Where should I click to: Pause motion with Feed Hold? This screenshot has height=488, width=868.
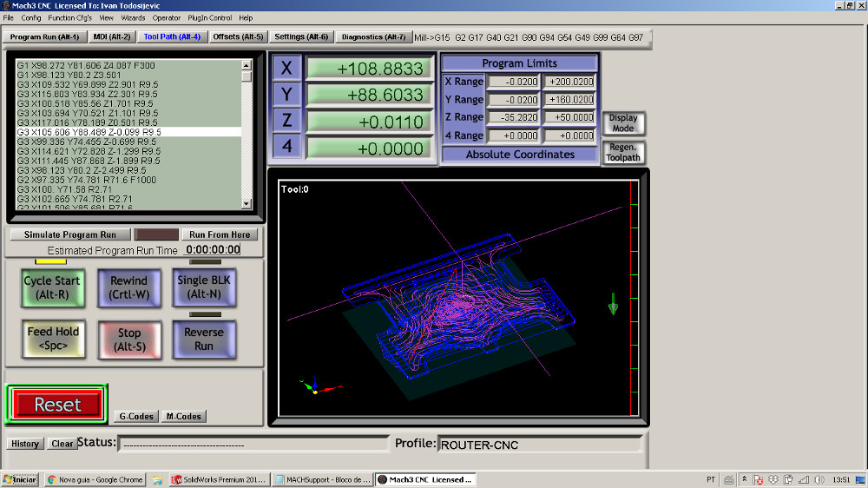(x=53, y=339)
